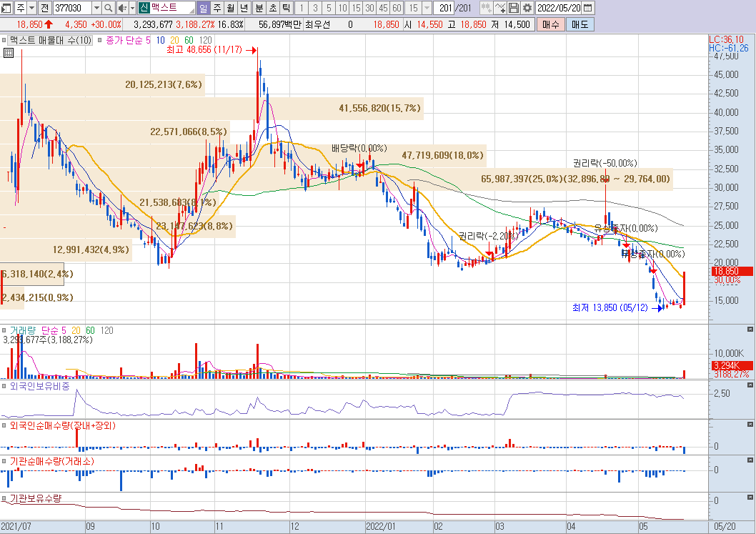Click the 최우선 label in the quote bar

317,24
